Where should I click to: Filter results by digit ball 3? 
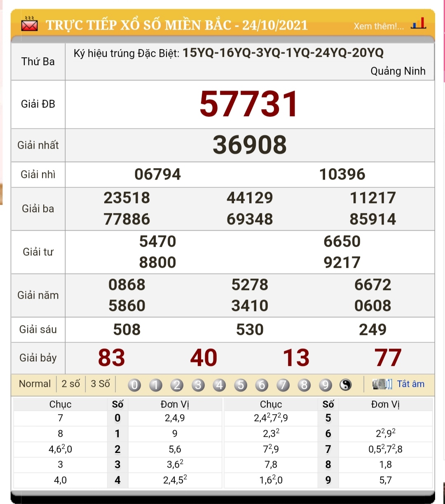coord(198,385)
